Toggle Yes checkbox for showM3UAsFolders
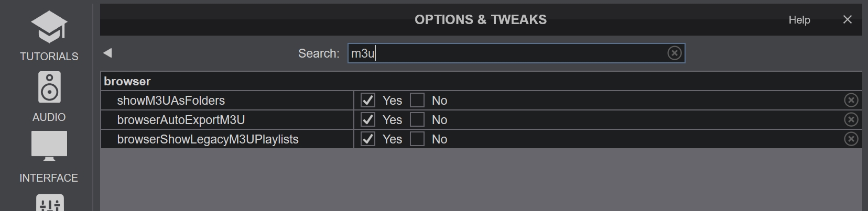 point(368,100)
